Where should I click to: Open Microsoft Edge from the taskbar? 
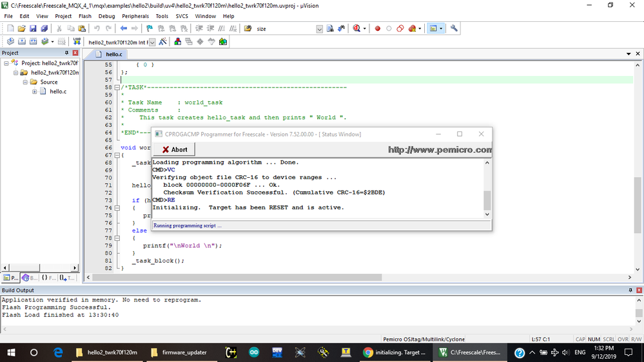pyautogui.click(x=58, y=352)
